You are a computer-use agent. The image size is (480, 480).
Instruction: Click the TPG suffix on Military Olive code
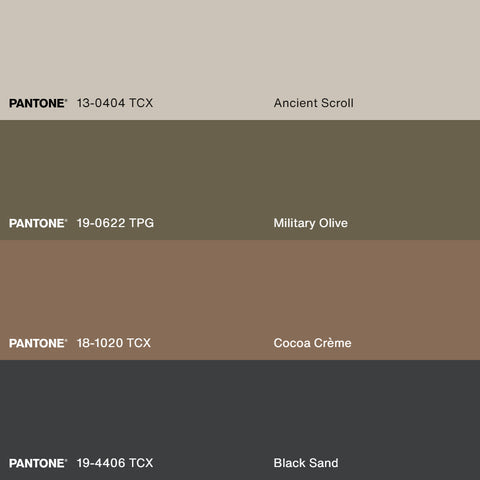coord(142,223)
